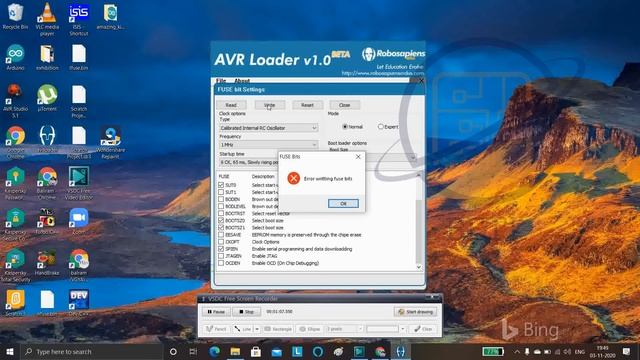Click the Write button in FUSE bit Settings
This screenshot has width=640, height=360.
[x=270, y=105]
